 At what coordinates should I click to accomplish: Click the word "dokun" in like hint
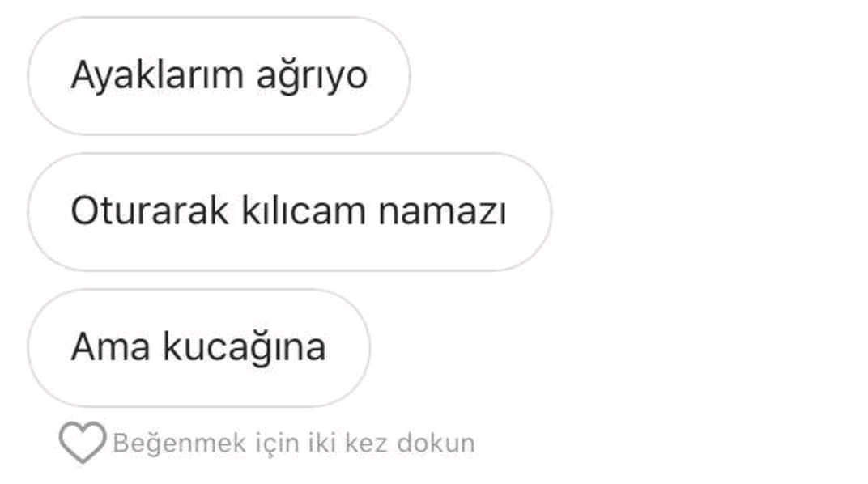(436, 443)
